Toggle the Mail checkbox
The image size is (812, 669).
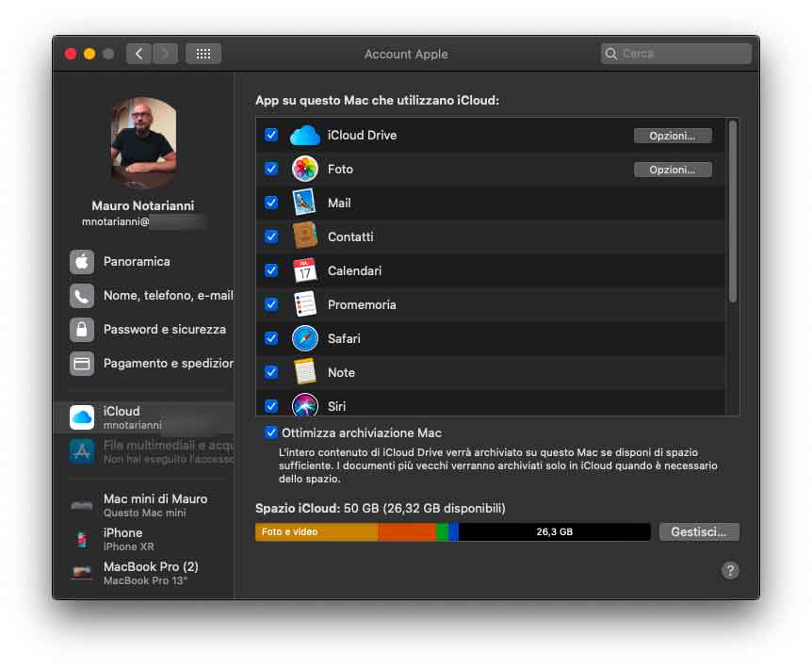[271, 203]
